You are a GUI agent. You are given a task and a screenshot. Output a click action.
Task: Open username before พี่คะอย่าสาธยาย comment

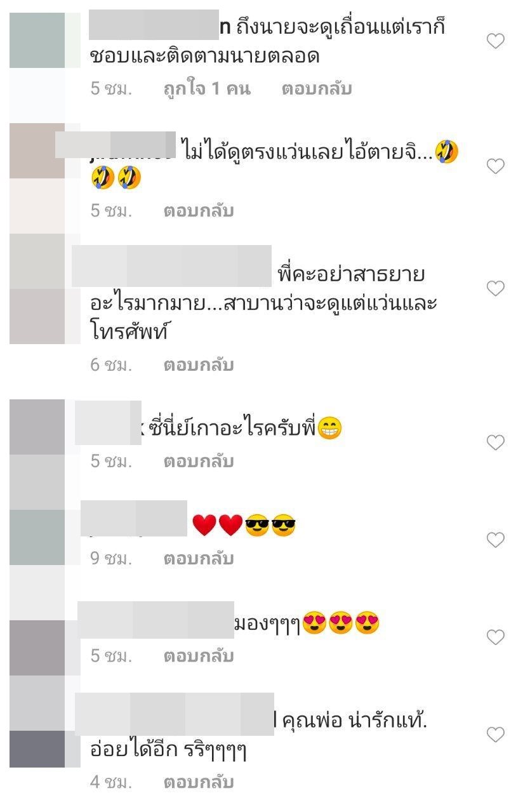click(x=171, y=266)
